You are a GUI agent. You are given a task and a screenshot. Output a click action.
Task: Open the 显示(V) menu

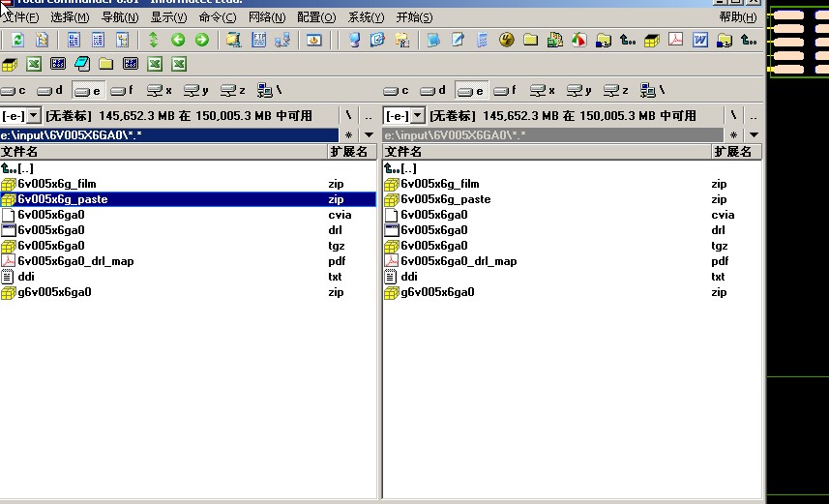pos(168,17)
